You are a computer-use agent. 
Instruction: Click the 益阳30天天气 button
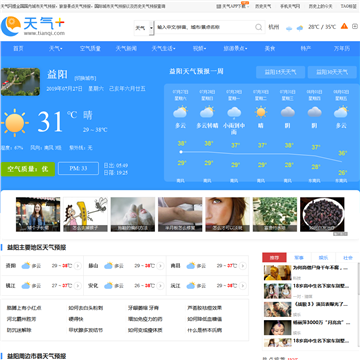tap(332, 72)
